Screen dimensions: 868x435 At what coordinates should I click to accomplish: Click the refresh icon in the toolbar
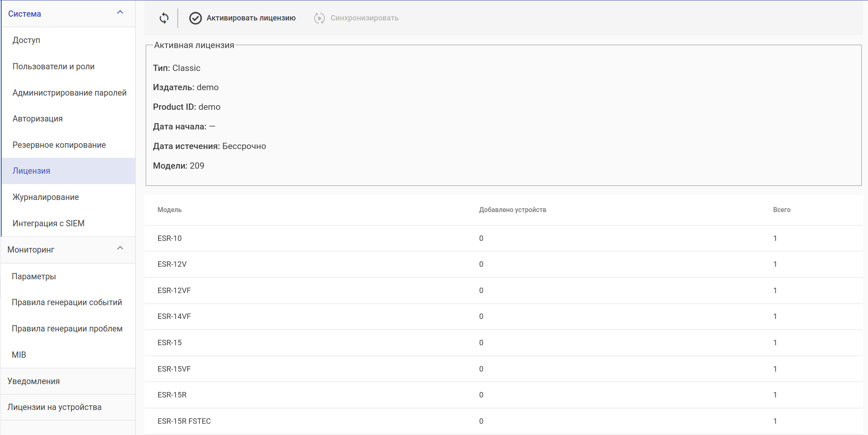(x=164, y=18)
